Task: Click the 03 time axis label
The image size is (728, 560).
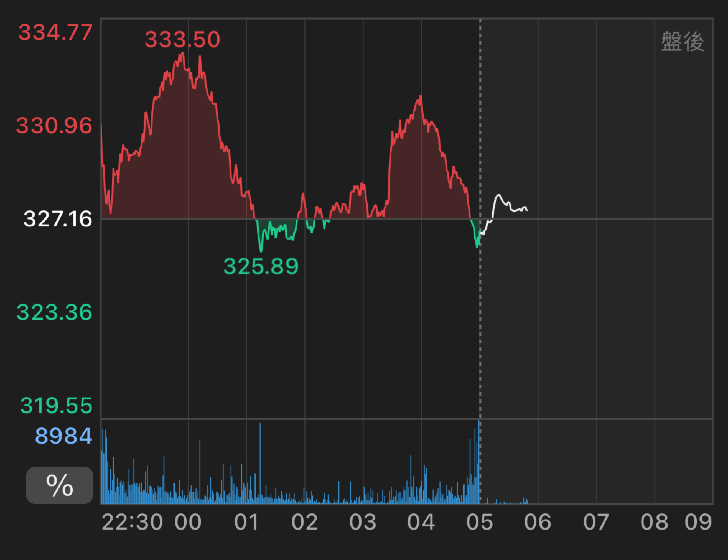Action: 363,522
